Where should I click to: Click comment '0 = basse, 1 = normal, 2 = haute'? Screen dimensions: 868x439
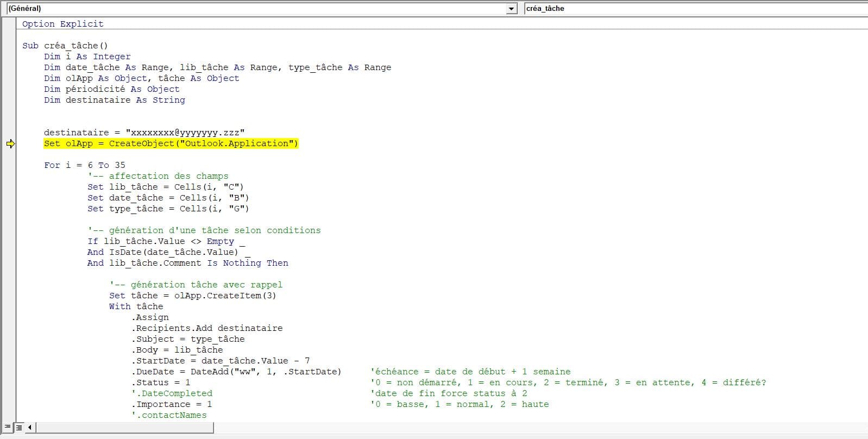[x=459, y=404]
